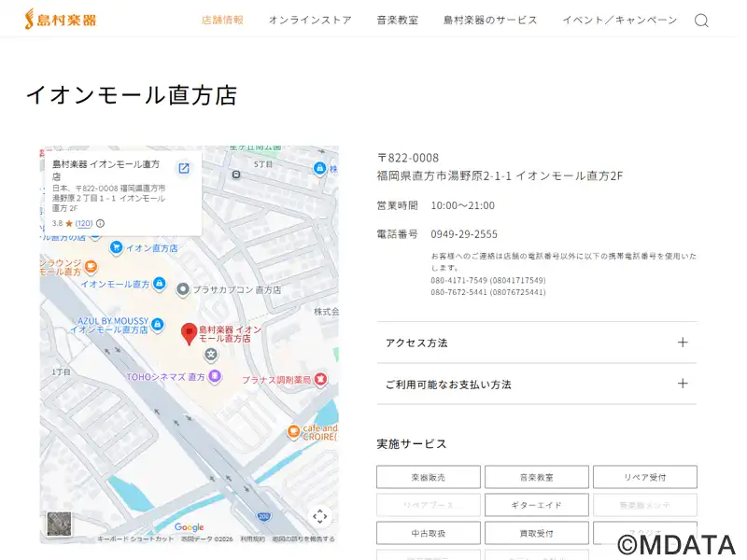The height and width of the screenshot is (560, 747).
Task: Click the red 島村楽器 map pin
Action: [190, 334]
